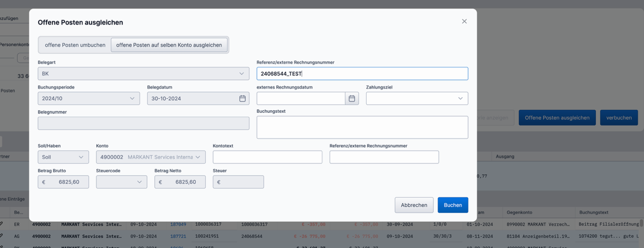Select offene Posten auf selben Konto ausgleichen

tap(169, 45)
